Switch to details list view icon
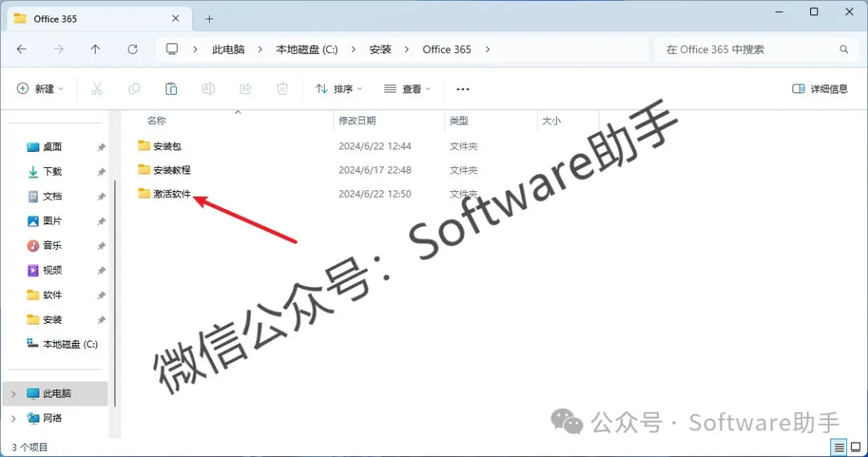 coord(839,447)
